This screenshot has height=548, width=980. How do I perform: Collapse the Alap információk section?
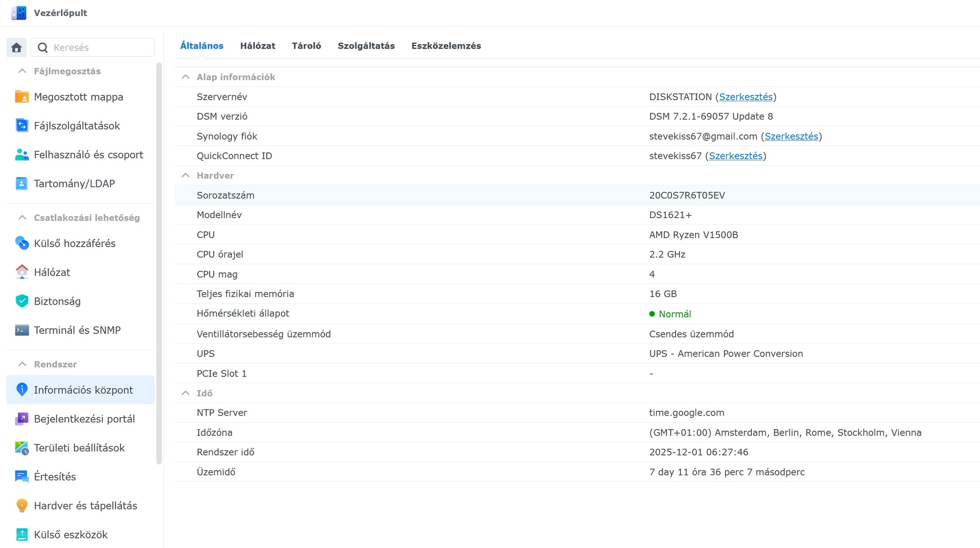click(186, 77)
